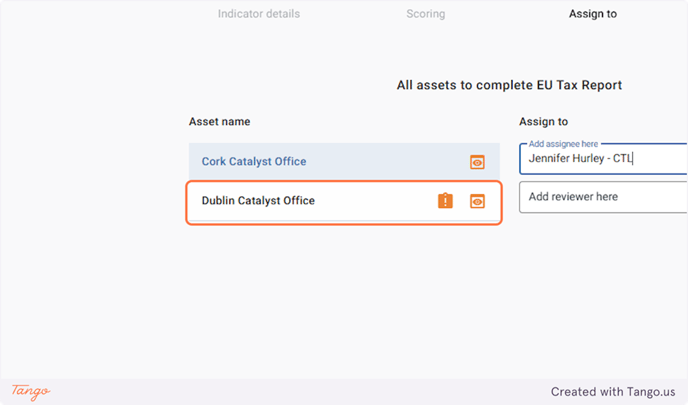Switch to the Indicator details step
The height and width of the screenshot is (405, 688).
pos(259,14)
